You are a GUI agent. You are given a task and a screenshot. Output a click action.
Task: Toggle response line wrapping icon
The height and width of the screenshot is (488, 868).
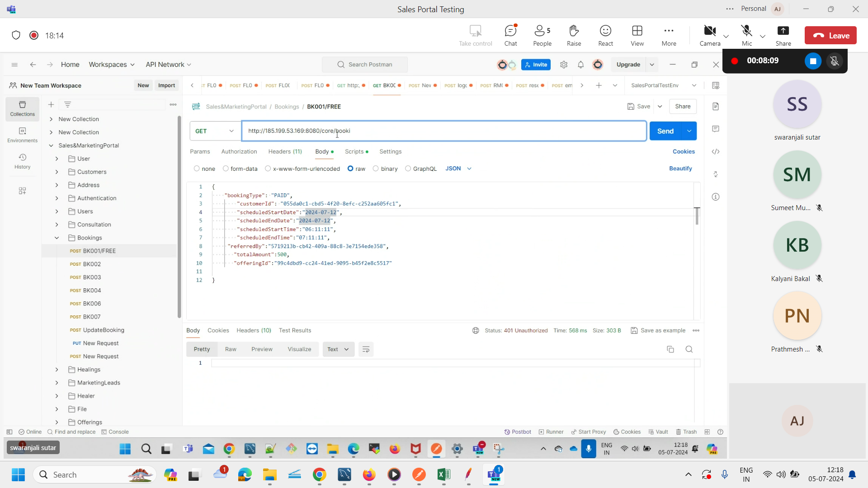point(366,349)
